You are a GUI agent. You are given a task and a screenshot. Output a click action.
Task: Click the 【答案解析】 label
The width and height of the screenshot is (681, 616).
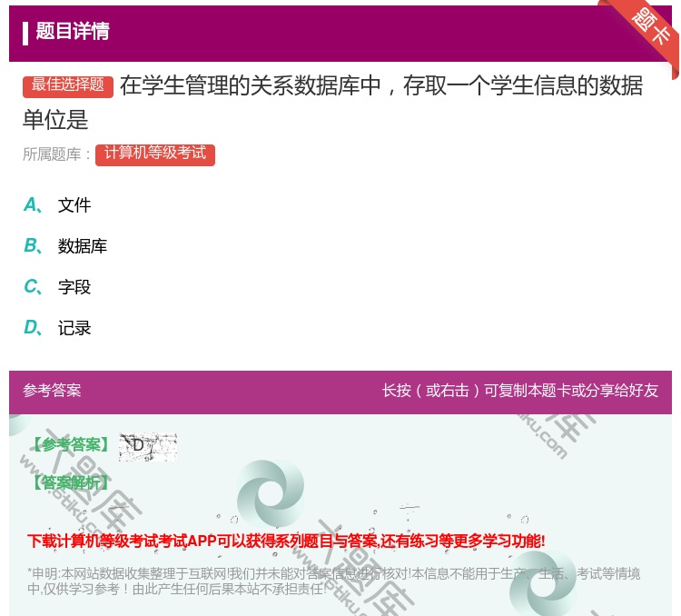[71, 482]
